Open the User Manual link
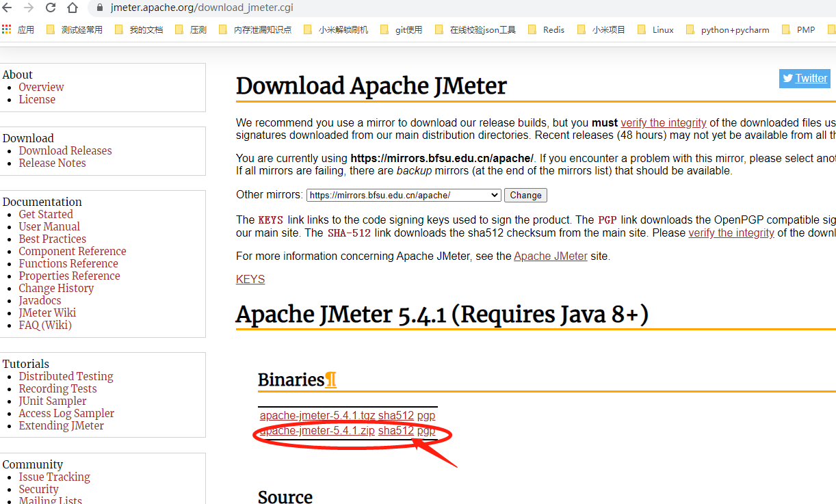This screenshot has height=504, width=836. coord(49,226)
